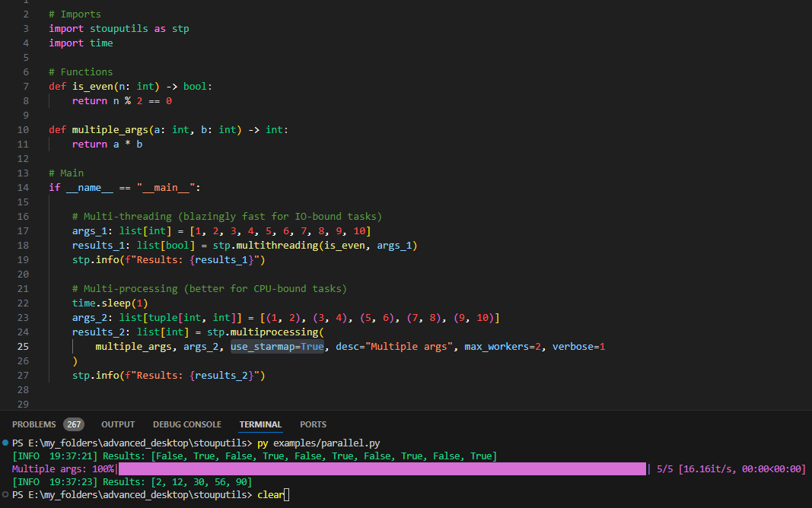Screen dimensions: 812x508
Task: Click the closing parenthesis on line 26
Action: coord(75,361)
